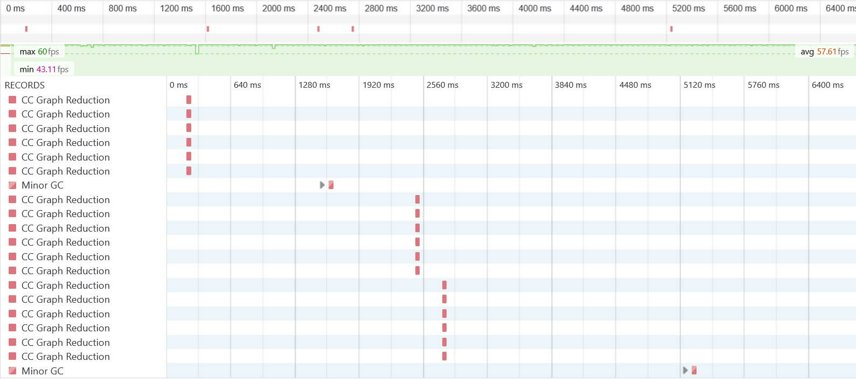856x379 pixels.
Task: Click the max 60 fps label
Action: pos(39,52)
